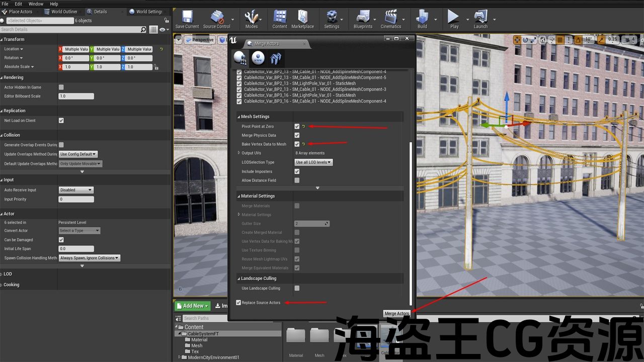Click the green Add New button
644x362 pixels.
(x=193, y=306)
